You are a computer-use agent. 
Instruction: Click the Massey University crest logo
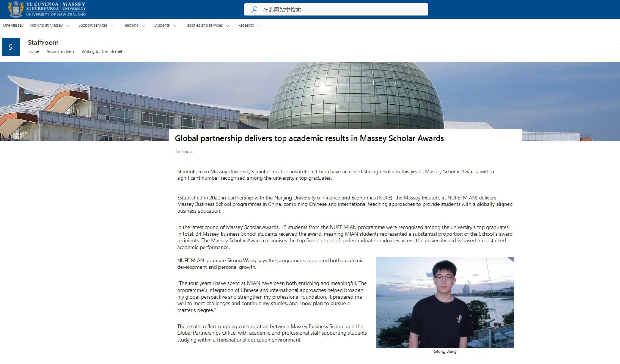[x=16, y=9]
